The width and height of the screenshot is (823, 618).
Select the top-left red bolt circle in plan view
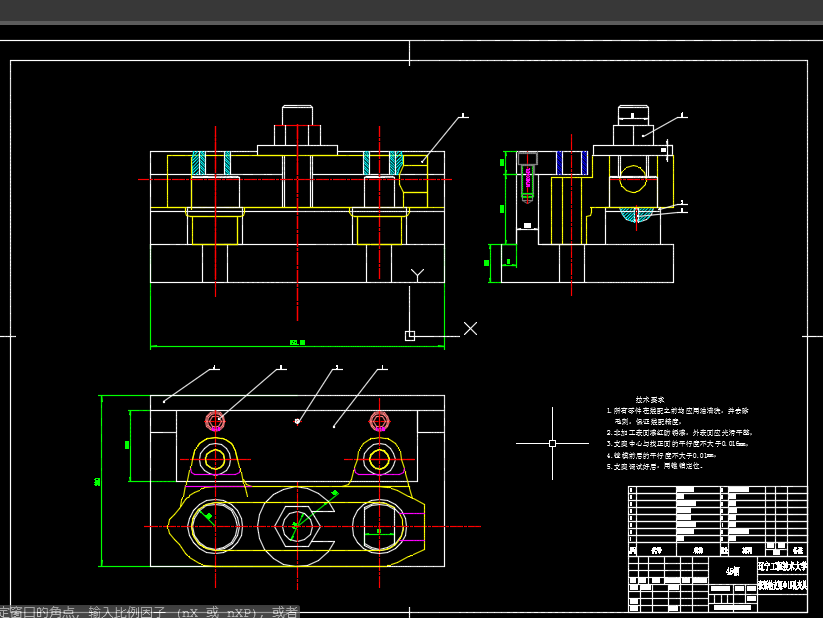click(x=214, y=420)
